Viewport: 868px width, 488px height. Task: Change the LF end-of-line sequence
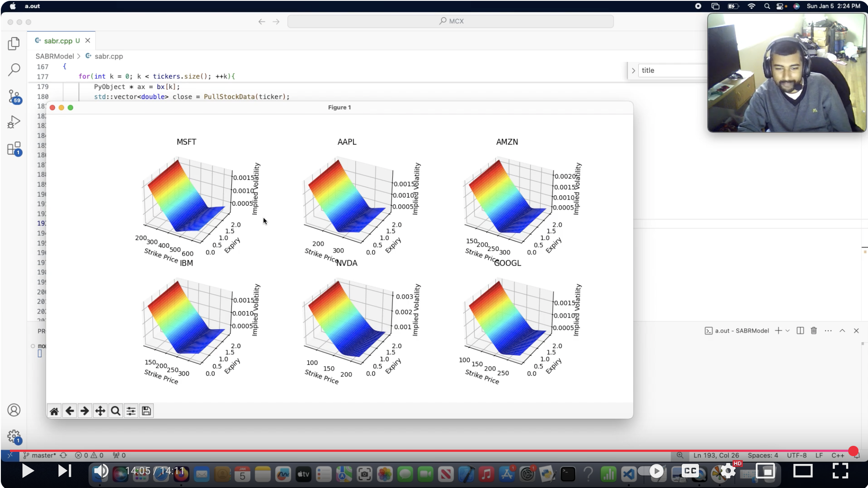click(819, 455)
